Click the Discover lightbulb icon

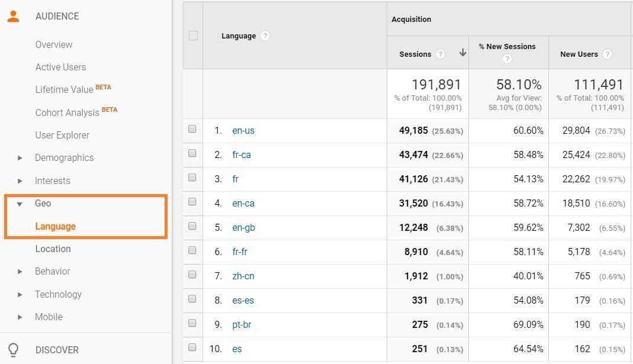13,350
